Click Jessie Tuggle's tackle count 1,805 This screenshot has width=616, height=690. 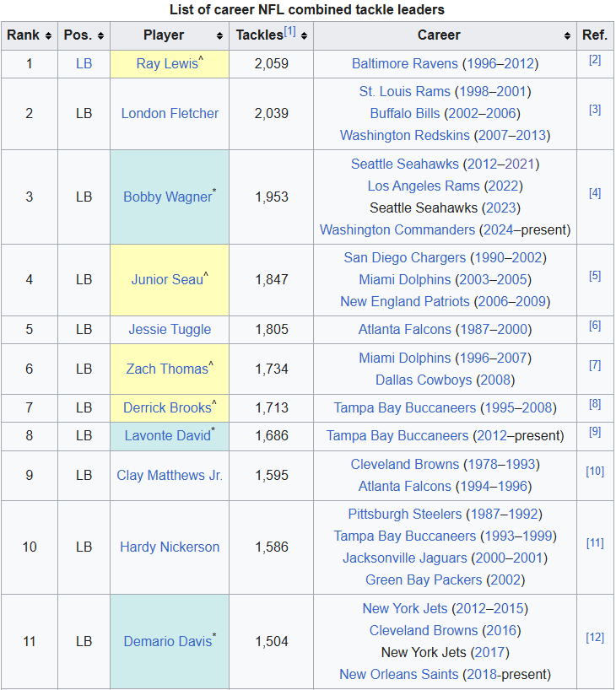pyautogui.click(x=272, y=330)
